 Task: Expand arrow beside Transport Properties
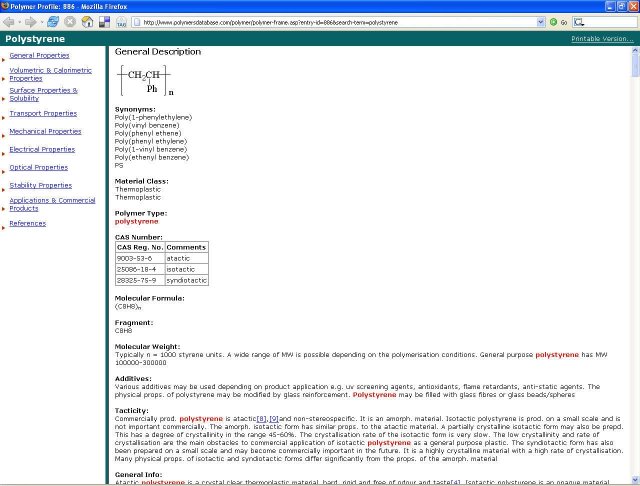coord(4,118)
